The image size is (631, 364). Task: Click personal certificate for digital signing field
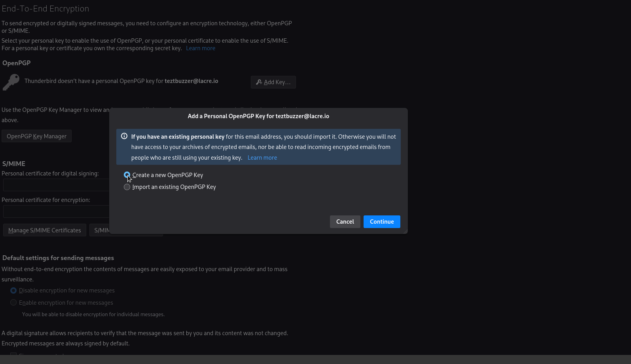[x=56, y=185]
